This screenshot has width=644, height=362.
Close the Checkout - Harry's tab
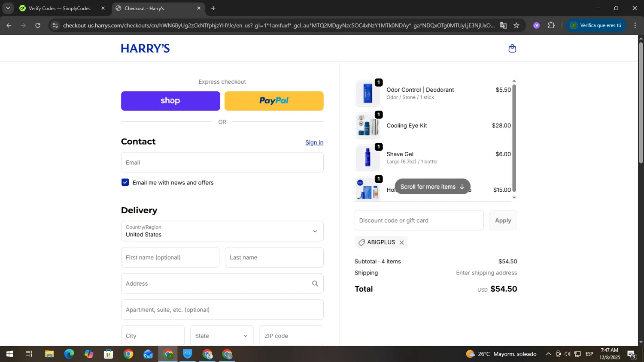coord(198,8)
